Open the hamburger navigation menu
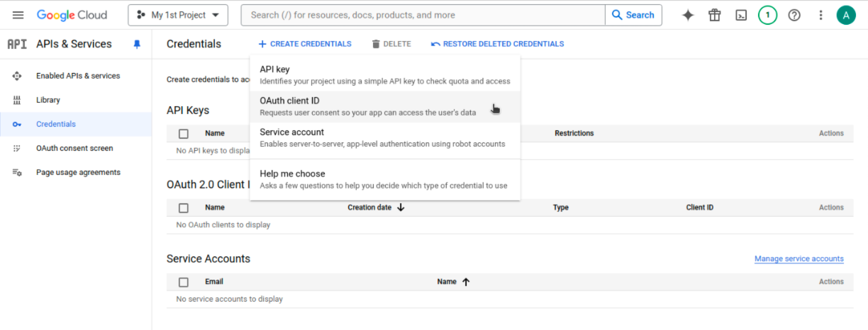This screenshot has width=868, height=330. (x=18, y=15)
